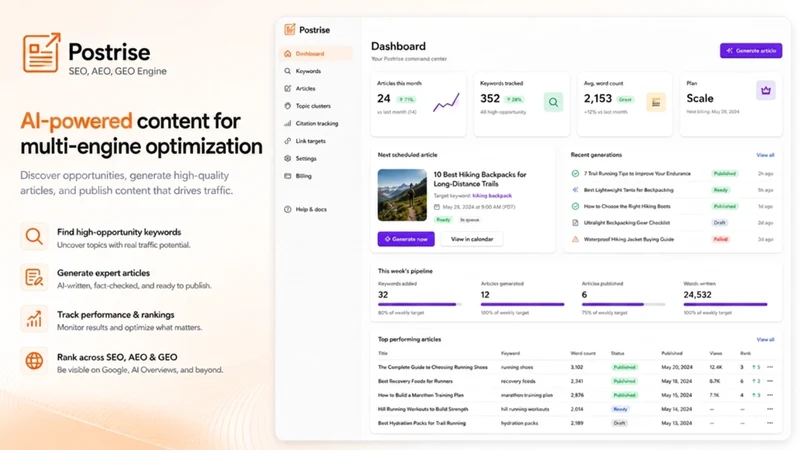This screenshot has width=800, height=450.
Task: Click the Articles edit icon in sidebar
Action: point(288,88)
